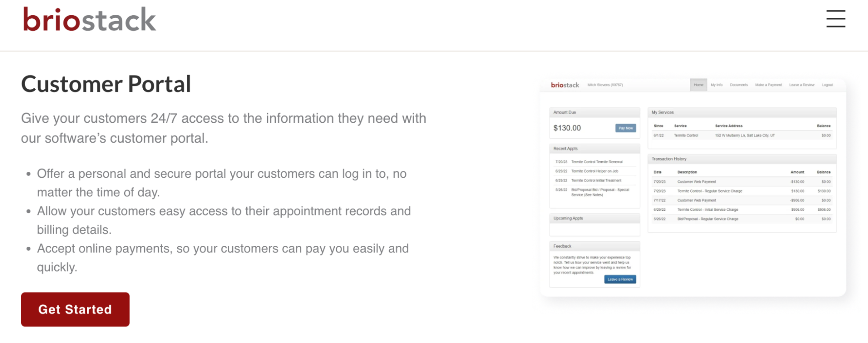Click the -$906.00 amount in Transaction History
The height and width of the screenshot is (343, 868).
tap(797, 200)
